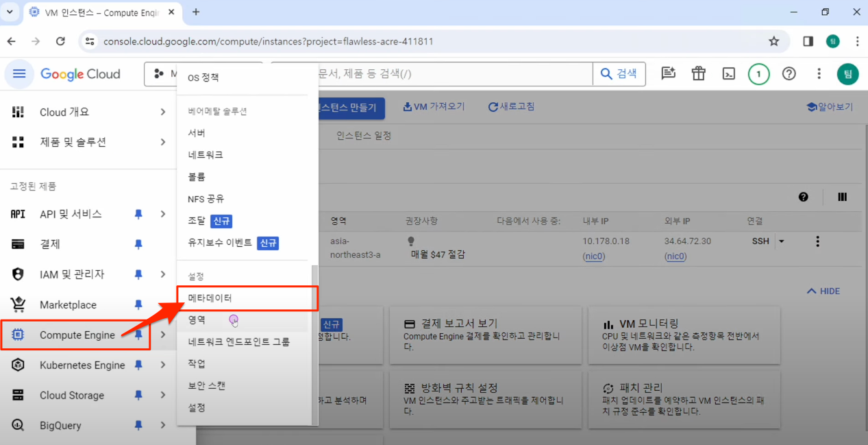The height and width of the screenshot is (445, 868).
Task: Click the Google Cloud logo
Action: [80, 74]
